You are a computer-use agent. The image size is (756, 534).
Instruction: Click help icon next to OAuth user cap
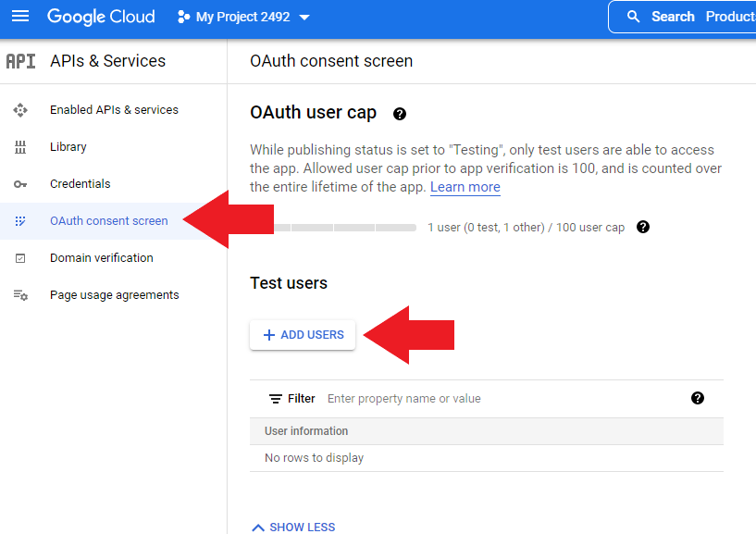[400, 114]
